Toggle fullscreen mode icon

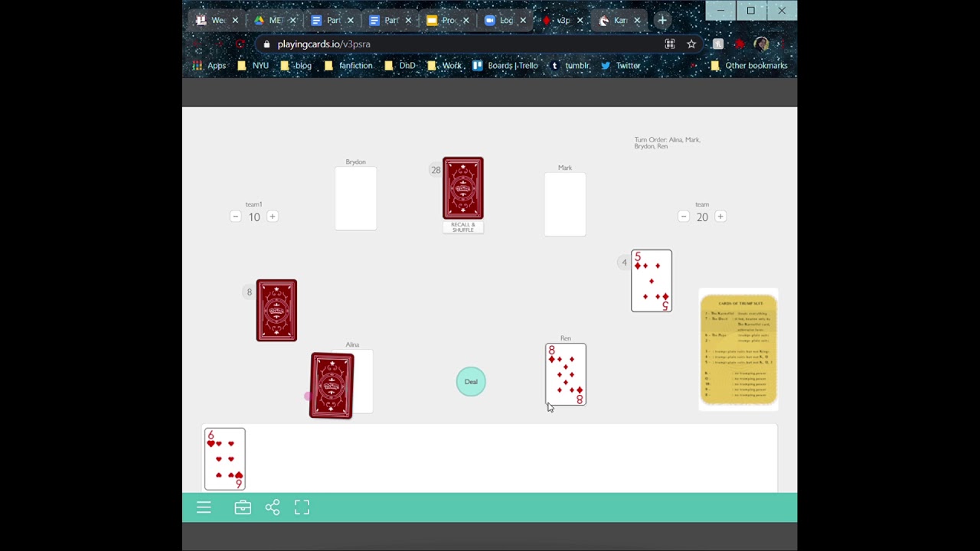pyautogui.click(x=302, y=507)
